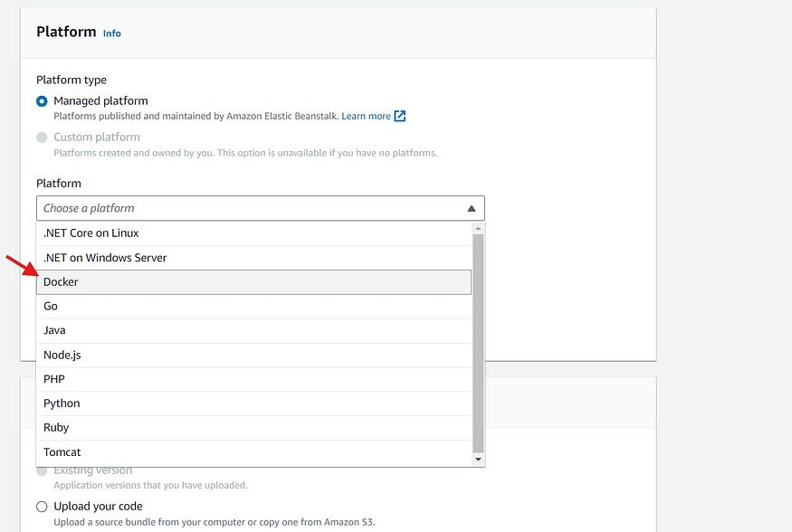Collapse the Choose a platform dropdown
Image resolution: width=792 pixels, height=532 pixels.
(260, 208)
